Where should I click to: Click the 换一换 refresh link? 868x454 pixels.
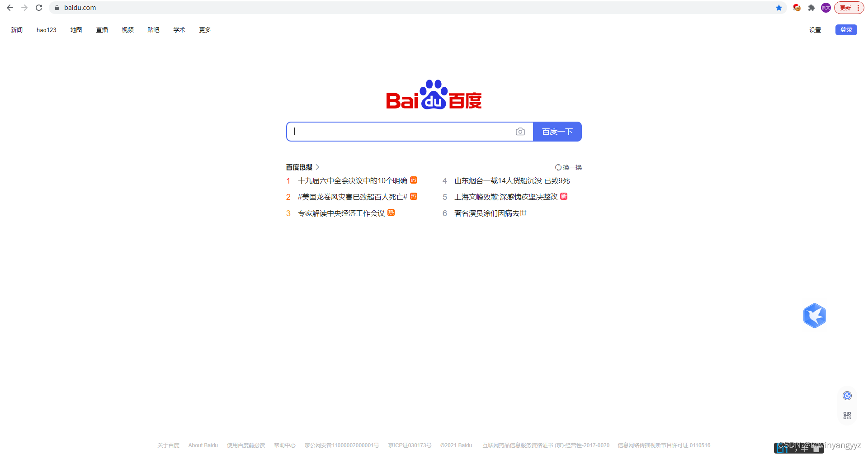[x=568, y=167]
